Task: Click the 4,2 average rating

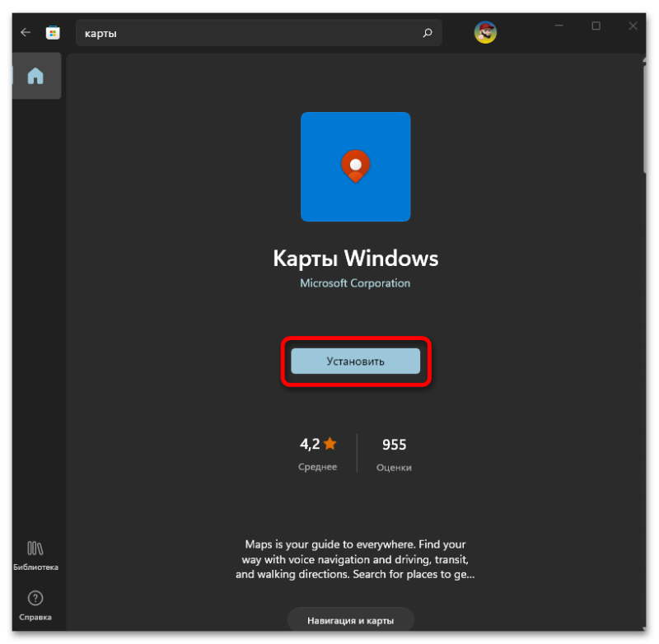Action: point(310,444)
